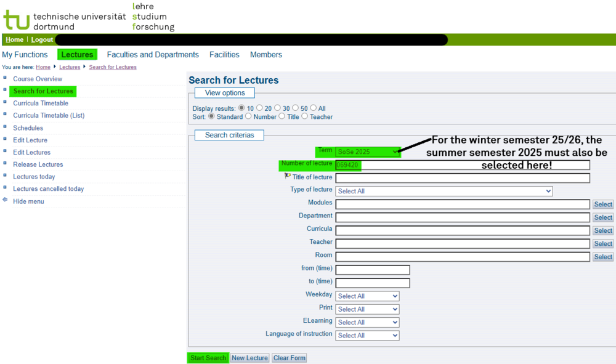
Task: Open the Members tab
Action: pyautogui.click(x=266, y=55)
